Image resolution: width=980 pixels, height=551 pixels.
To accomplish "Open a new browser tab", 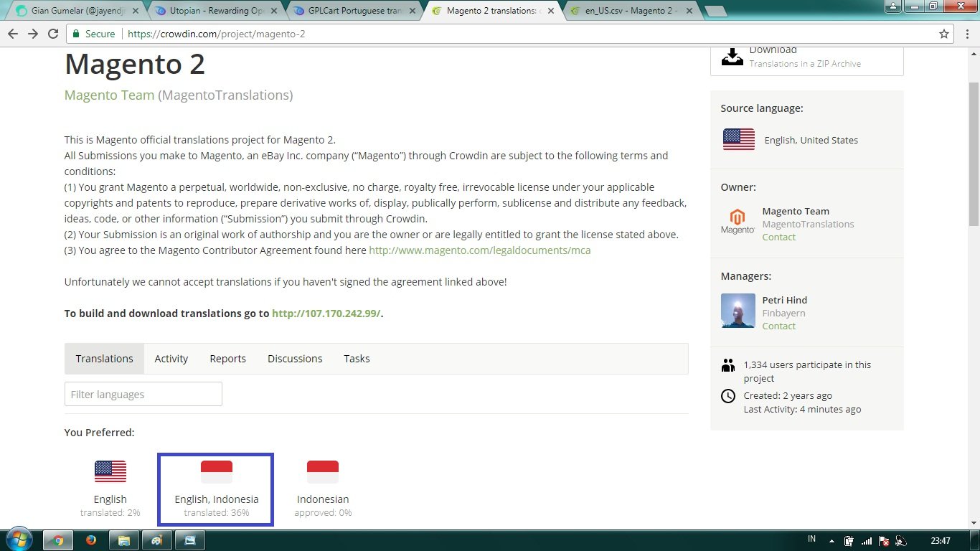I will coord(715,11).
